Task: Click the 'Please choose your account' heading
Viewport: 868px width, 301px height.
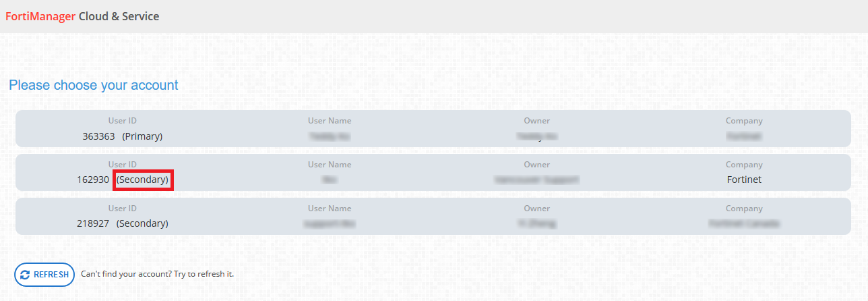Action: coord(93,85)
